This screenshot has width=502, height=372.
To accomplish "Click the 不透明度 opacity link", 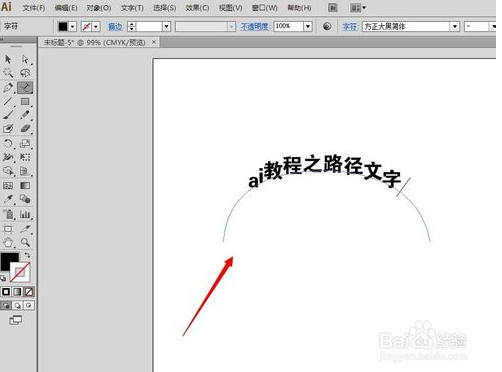I will click(x=255, y=26).
